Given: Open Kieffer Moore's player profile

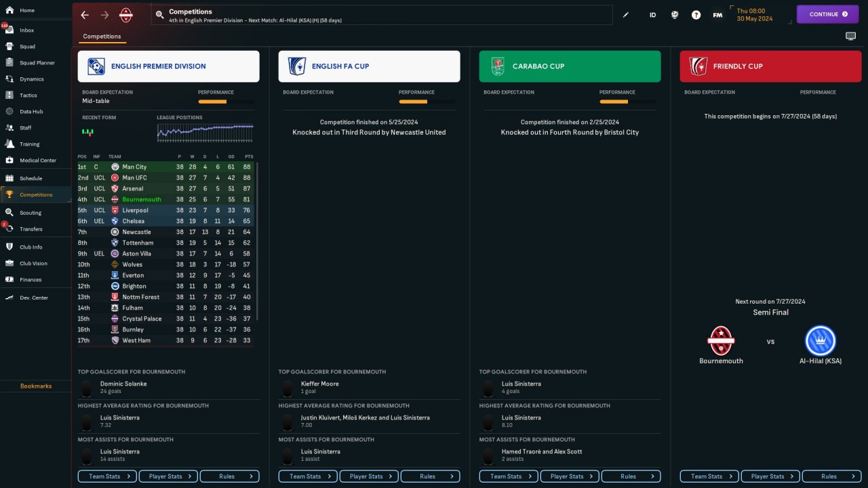Looking at the screenshot, I should (x=320, y=384).
